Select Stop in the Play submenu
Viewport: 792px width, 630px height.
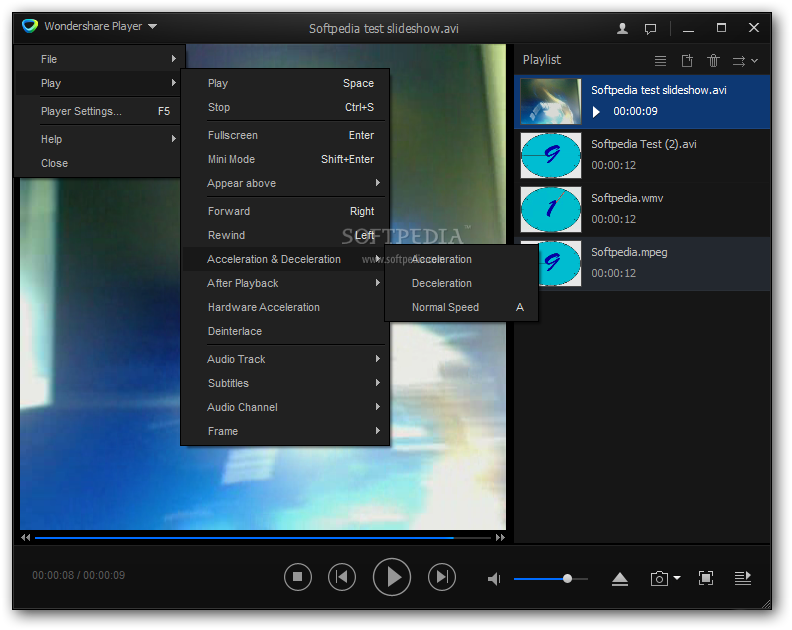[286, 107]
